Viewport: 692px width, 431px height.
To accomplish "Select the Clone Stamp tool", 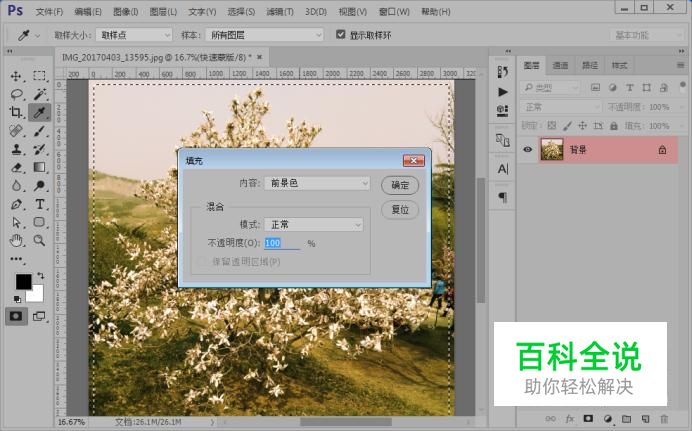I will coord(16,149).
